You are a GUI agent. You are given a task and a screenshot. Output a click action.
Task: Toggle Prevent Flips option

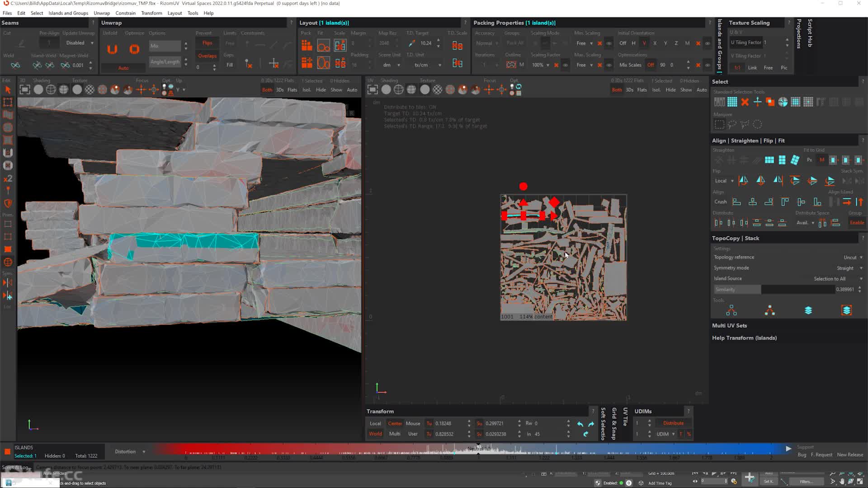coord(207,43)
